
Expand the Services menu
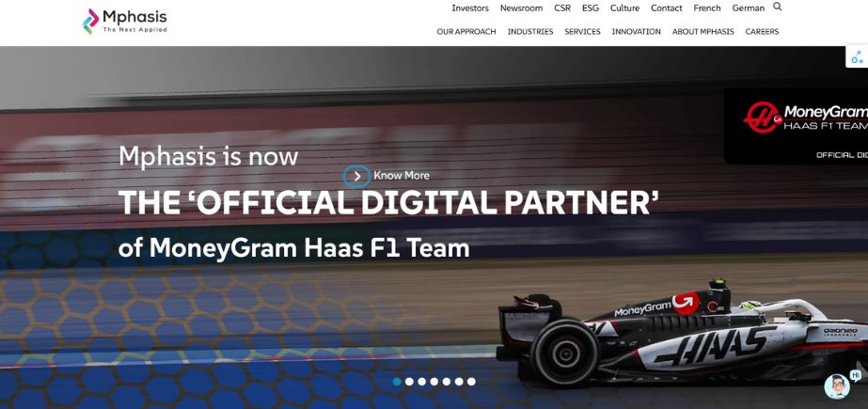coord(582,32)
